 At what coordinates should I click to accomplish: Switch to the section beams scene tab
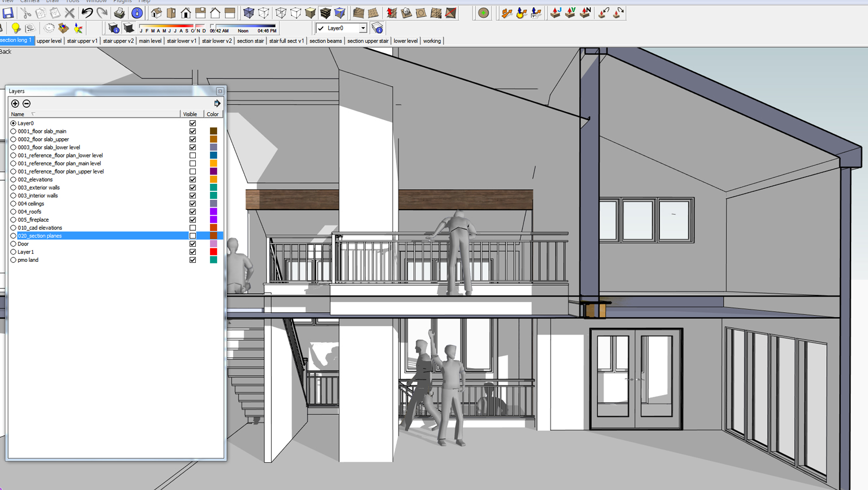(325, 41)
